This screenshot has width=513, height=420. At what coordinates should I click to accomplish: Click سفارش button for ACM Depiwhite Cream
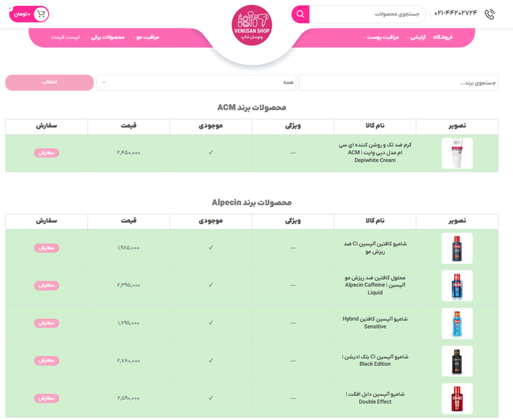[47, 153]
